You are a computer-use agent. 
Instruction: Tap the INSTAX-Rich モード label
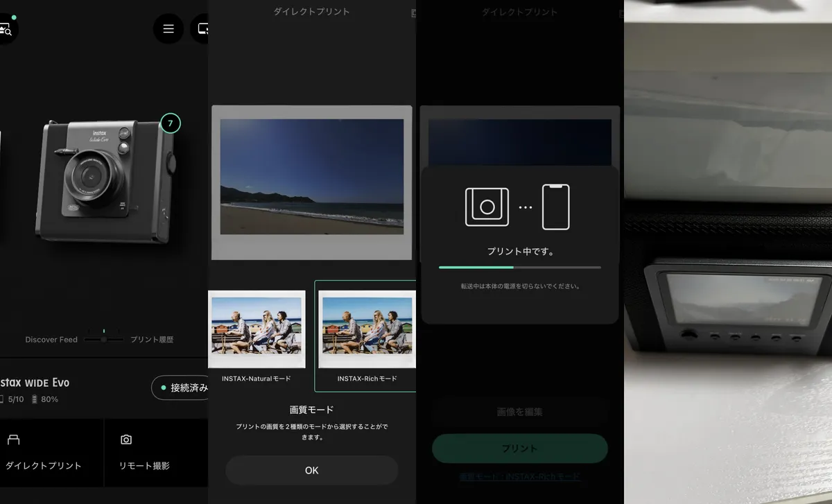[367, 379]
